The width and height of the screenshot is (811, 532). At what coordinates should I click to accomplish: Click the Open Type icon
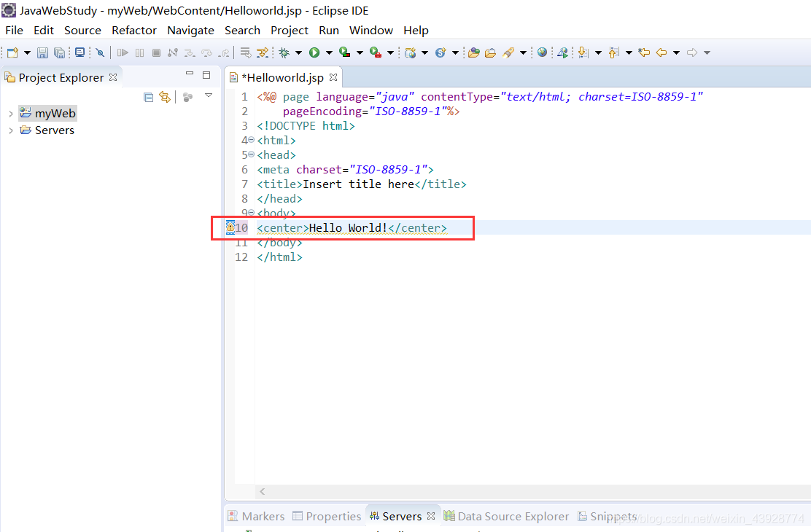(474, 52)
